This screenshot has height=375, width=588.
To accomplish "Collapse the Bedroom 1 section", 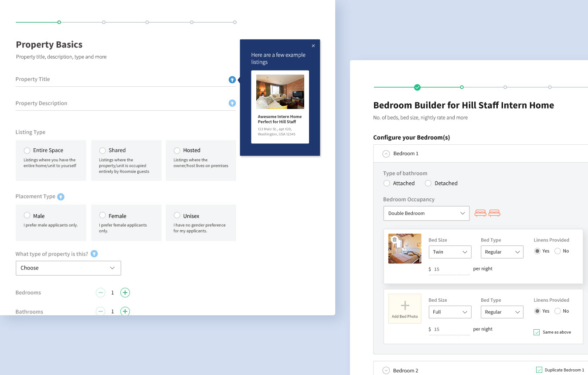I will (x=386, y=153).
